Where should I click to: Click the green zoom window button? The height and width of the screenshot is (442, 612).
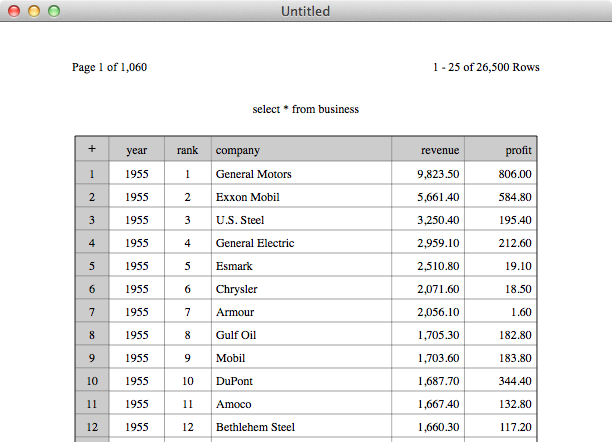[x=54, y=11]
